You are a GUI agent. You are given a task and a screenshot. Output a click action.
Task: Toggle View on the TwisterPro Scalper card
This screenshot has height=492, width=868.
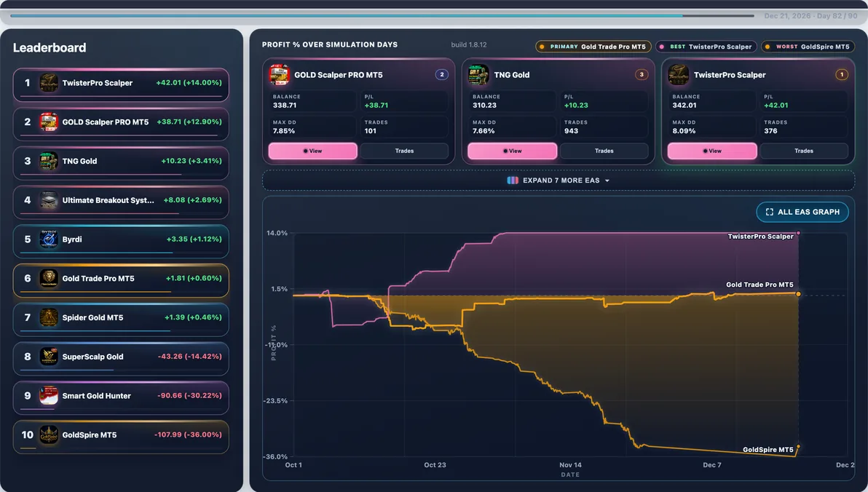pyautogui.click(x=712, y=151)
